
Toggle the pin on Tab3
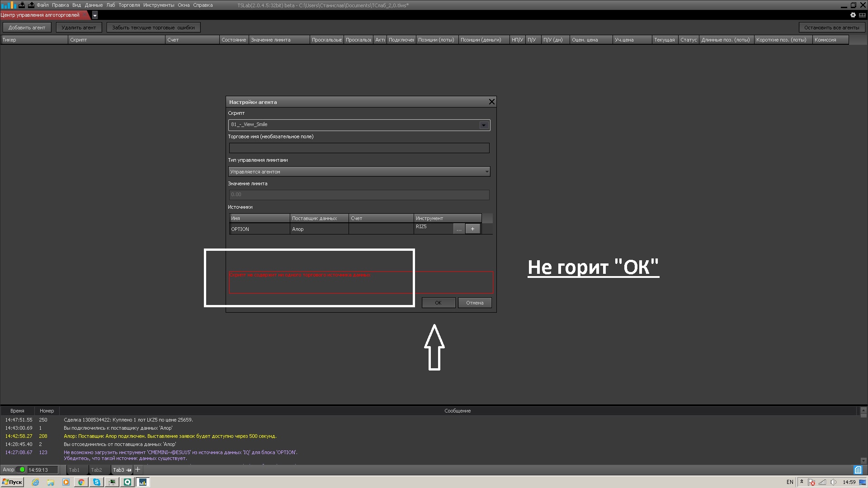point(129,470)
